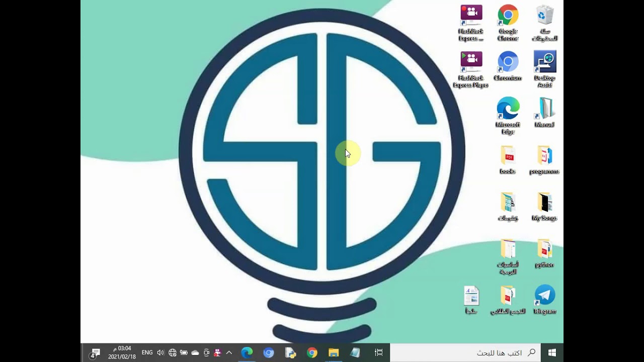Open Chromium desktop shortcut
Screen dimensions: 644x362
508,66
